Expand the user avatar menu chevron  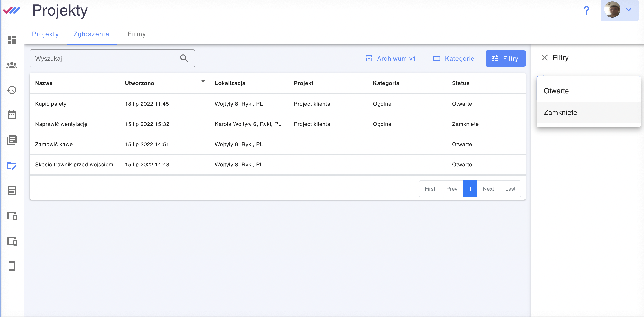(x=628, y=10)
